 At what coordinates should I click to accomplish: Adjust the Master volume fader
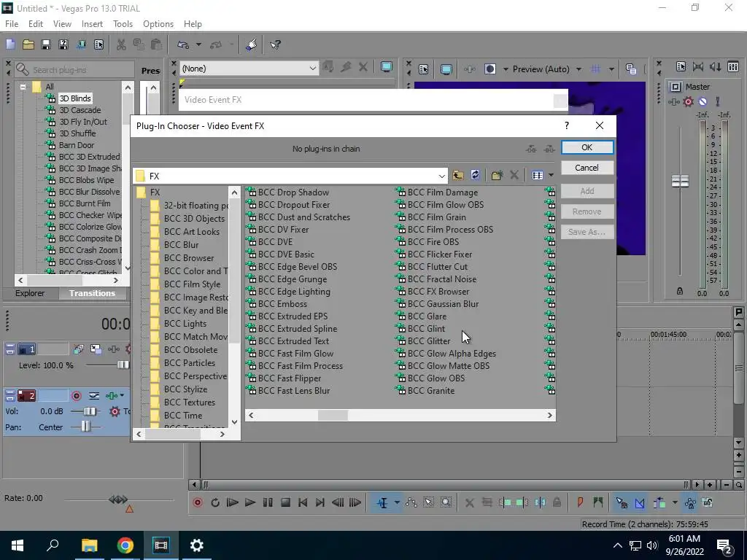point(680,181)
